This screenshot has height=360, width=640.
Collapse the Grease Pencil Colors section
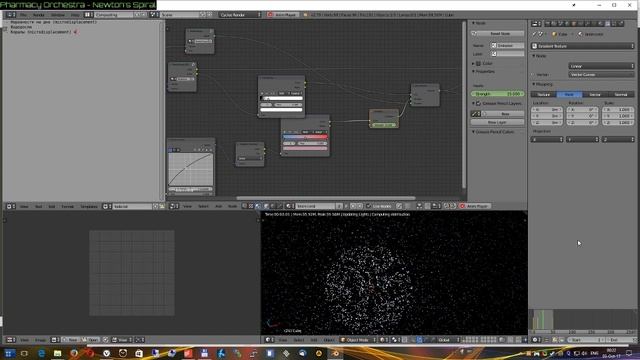point(493,132)
